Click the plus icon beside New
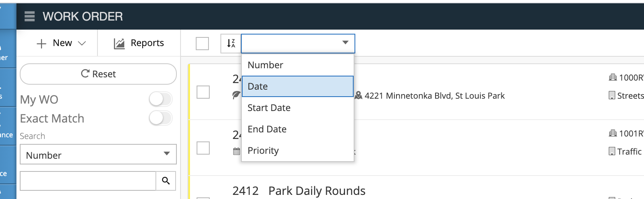The height and width of the screenshot is (199, 644). coord(42,44)
